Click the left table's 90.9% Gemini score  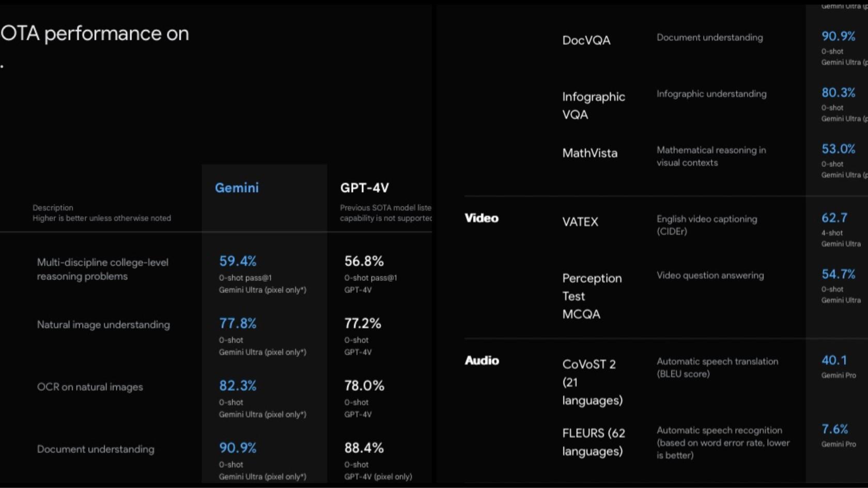tap(238, 448)
